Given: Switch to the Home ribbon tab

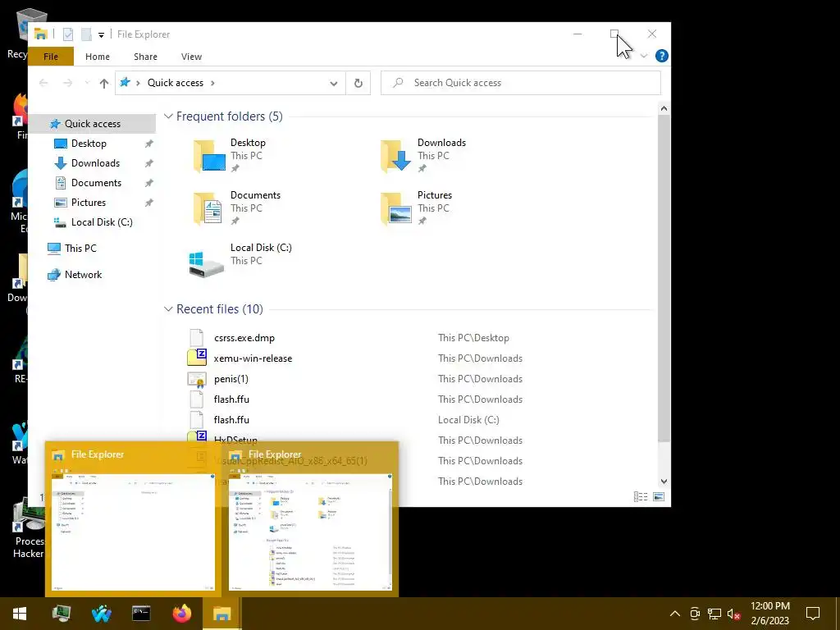Looking at the screenshot, I should [98, 57].
